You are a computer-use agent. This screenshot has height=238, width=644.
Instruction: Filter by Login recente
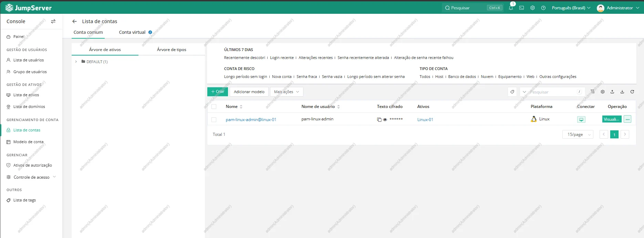(282, 58)
